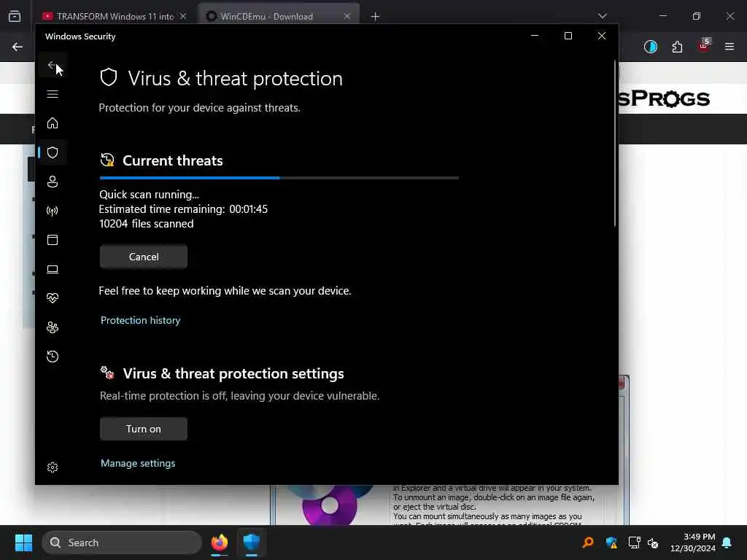Go back in Windows Security
The image size is (747, 560).
coord(52,65)
